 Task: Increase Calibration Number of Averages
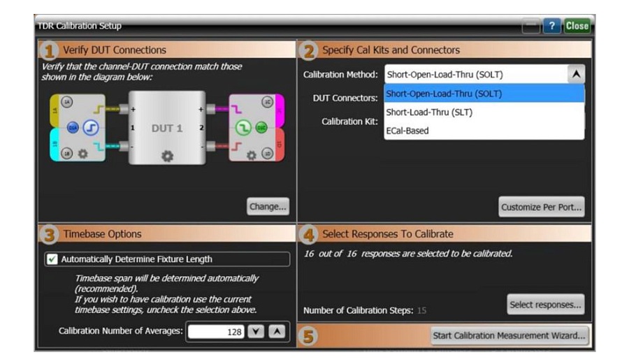tap(277, 332)
